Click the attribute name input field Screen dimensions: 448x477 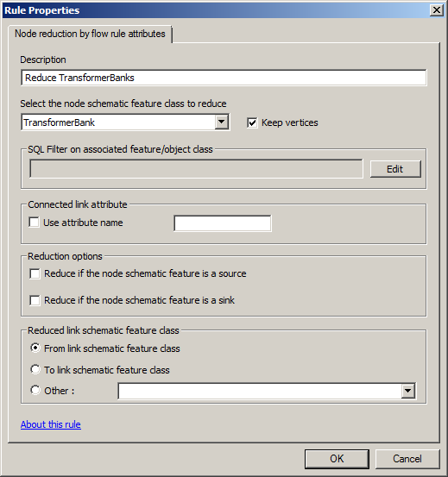point(223,223)
